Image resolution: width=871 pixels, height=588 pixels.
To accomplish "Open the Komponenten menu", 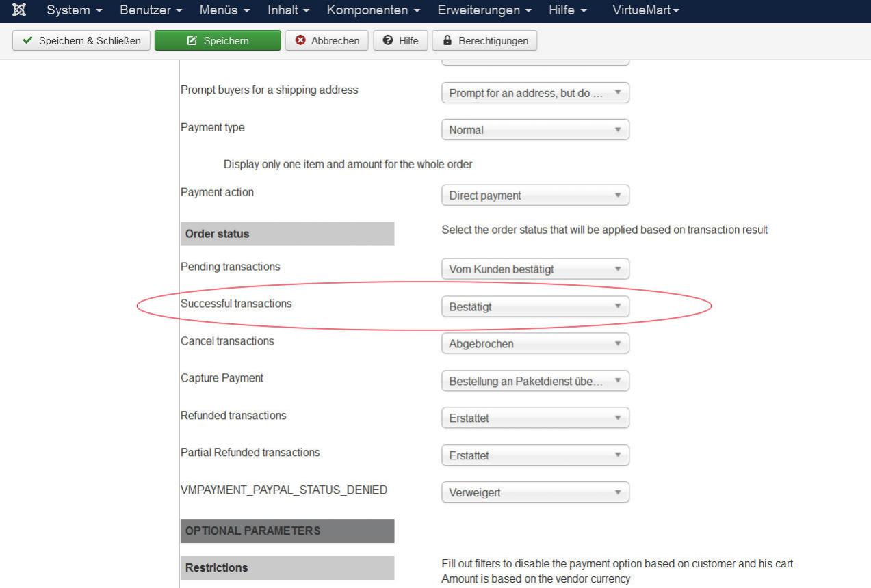I will [x=373, y=11].
